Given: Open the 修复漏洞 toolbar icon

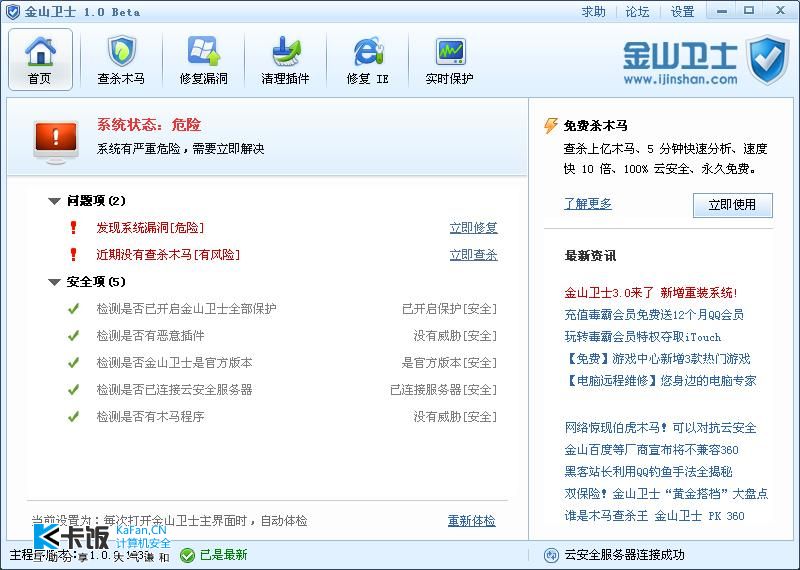Looking at the screenshot, I should coord(204,51).
